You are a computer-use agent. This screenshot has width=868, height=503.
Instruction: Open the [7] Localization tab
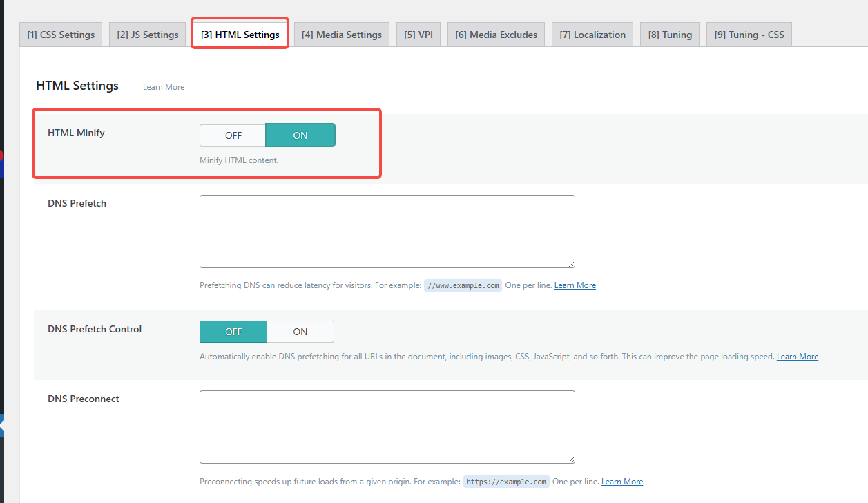pyautogui.click(x=592, y=35)
